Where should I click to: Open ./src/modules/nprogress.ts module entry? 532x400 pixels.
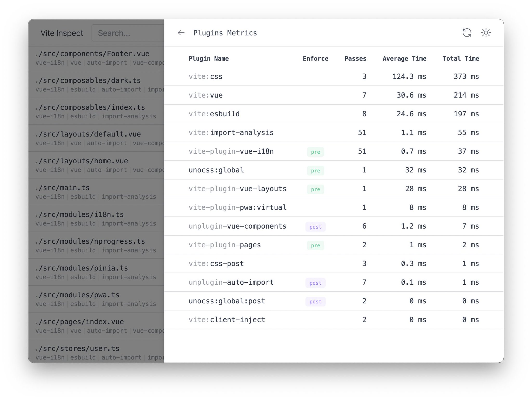(x=96, y=245)
